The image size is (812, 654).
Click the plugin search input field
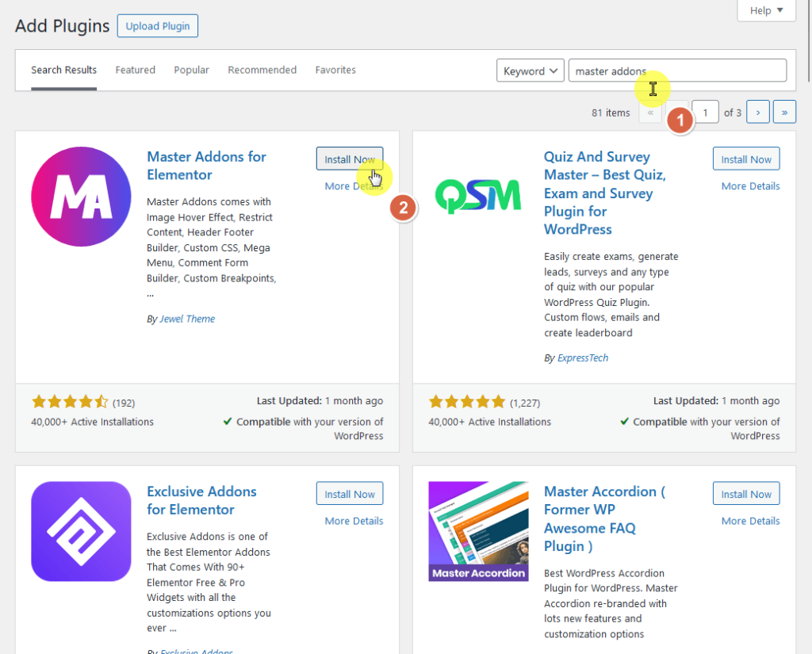pyautogui.click(x=677, y=71)
